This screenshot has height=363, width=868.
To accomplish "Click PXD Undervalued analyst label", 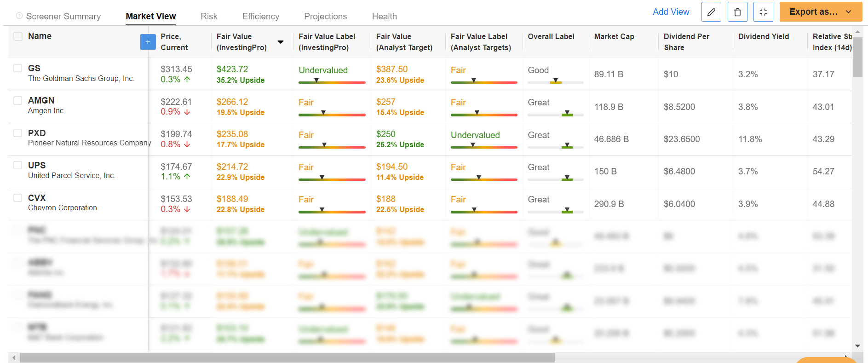I will click(475, 135).
